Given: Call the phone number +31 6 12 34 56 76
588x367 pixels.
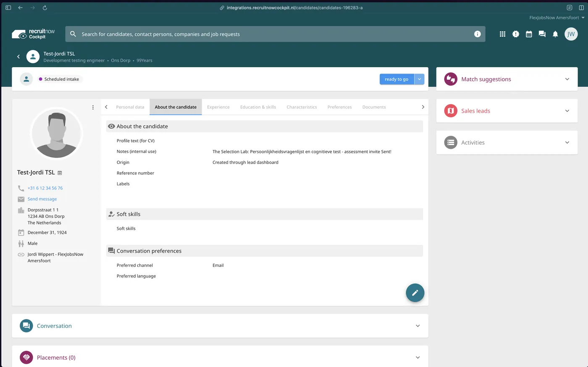Looking at the screenshot, I should (x=45, y=188).
